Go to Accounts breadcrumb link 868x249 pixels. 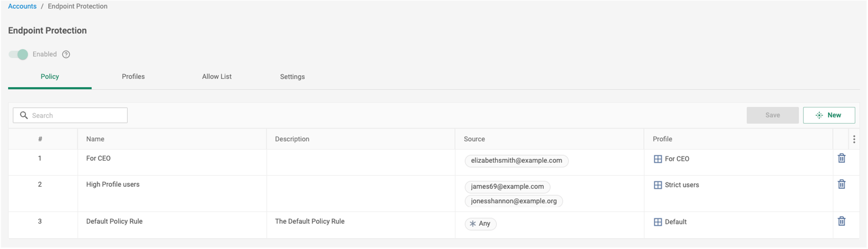tap(22, 6)
